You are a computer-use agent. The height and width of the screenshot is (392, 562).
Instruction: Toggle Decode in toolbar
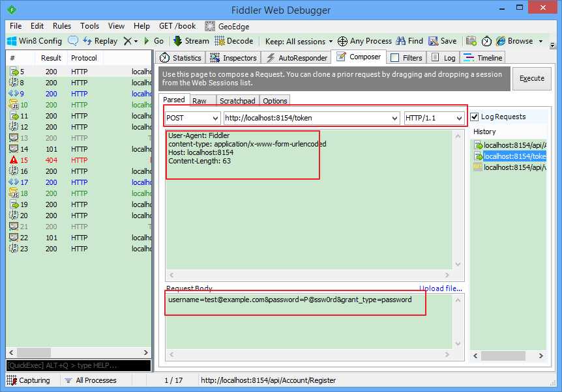pyautogui.click(x=234, y=41)
